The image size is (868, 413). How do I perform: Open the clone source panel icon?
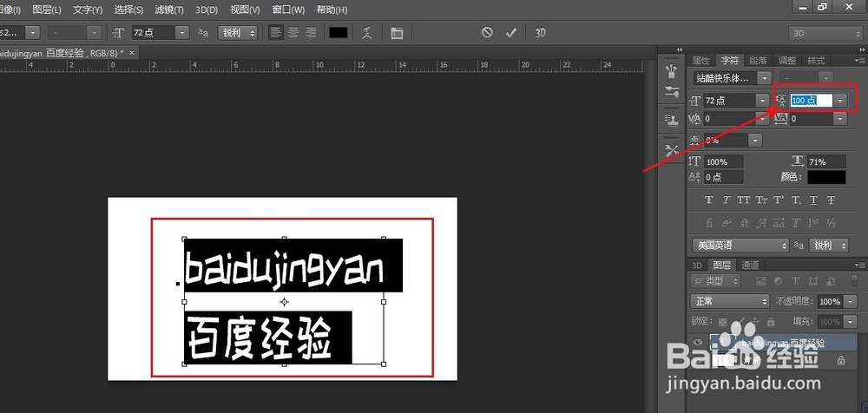click(x=672, y=120)
